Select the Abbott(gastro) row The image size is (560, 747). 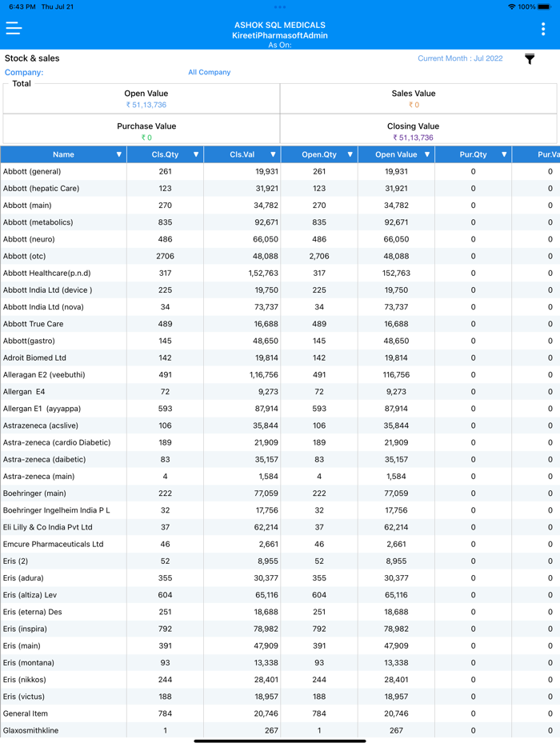[280, 341]
